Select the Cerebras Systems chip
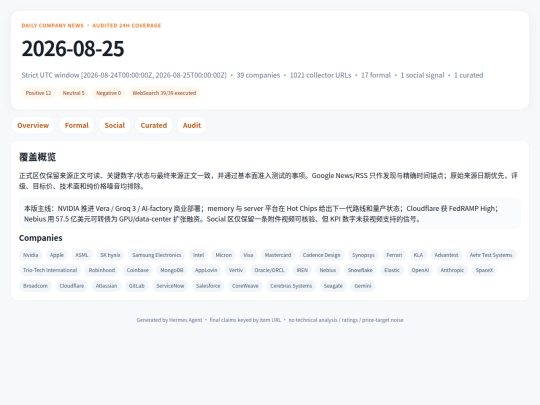The height and width of the screenshot is (405, 540). pos(291,286)
